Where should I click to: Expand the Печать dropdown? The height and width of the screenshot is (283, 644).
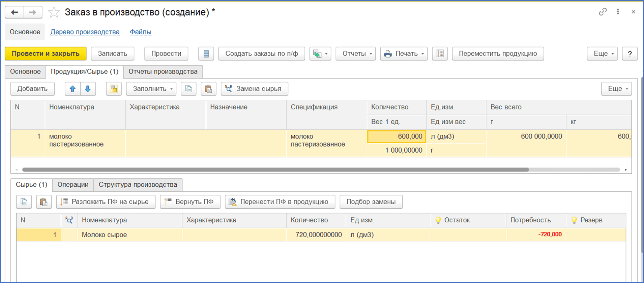click(x=404, y=54)
